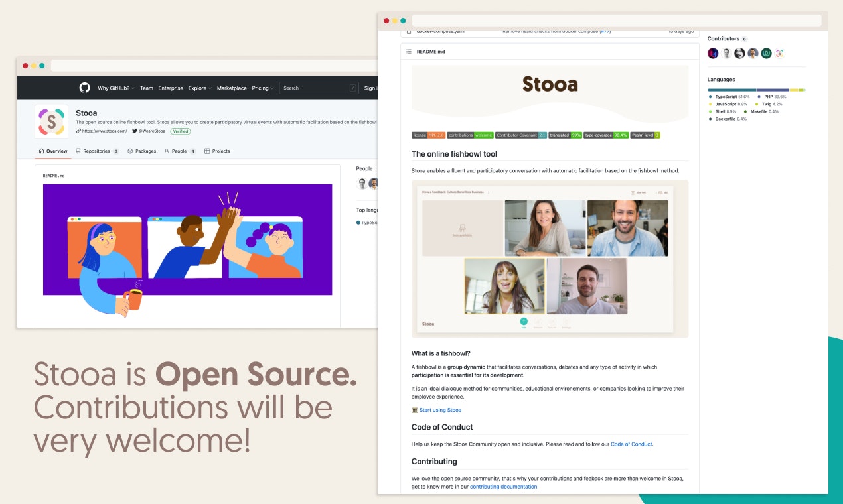Click the Contributing section heading

click(434, 462)
